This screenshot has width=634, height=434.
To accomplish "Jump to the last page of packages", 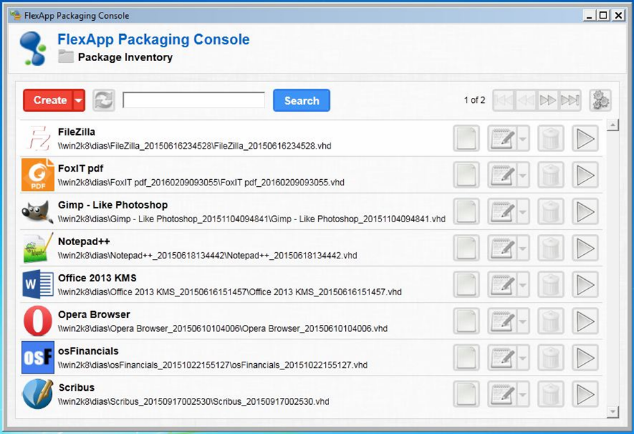I will click(570, 100).
